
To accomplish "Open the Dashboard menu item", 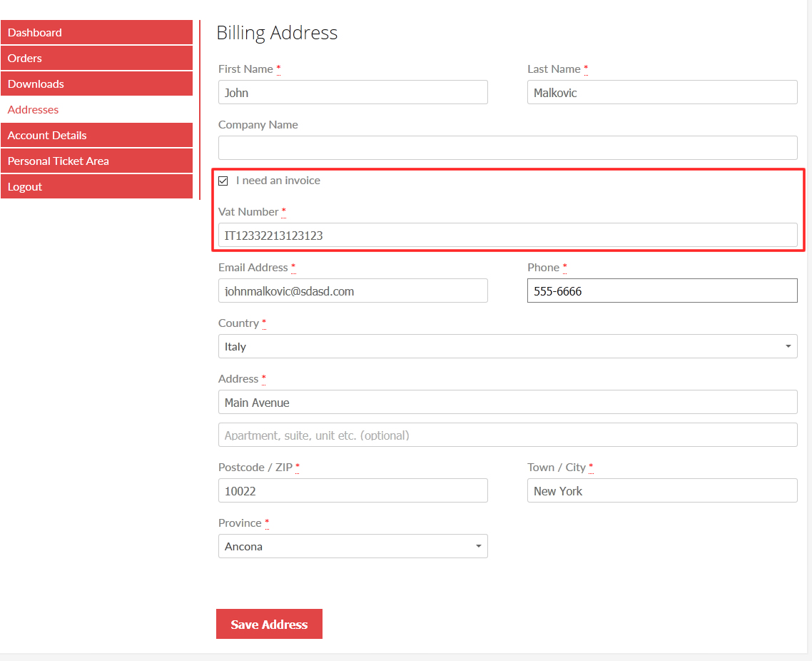I will click(x=96, y=33).
